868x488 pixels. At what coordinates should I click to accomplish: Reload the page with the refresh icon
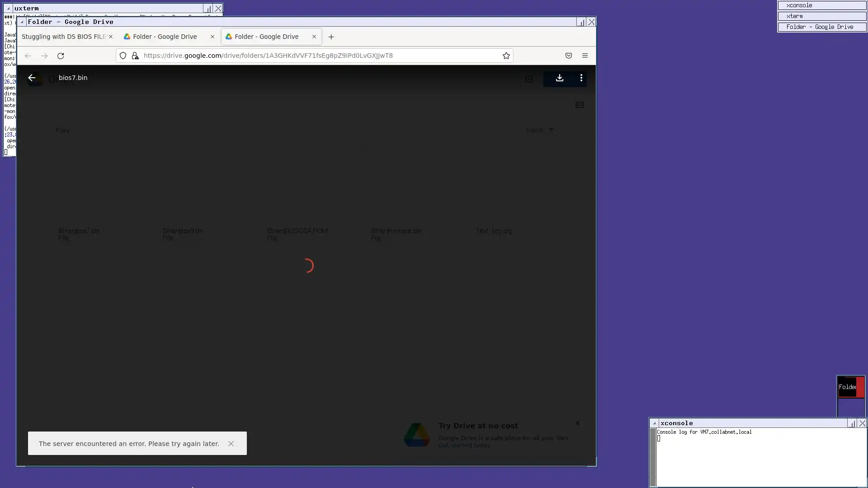click(61, 56)
